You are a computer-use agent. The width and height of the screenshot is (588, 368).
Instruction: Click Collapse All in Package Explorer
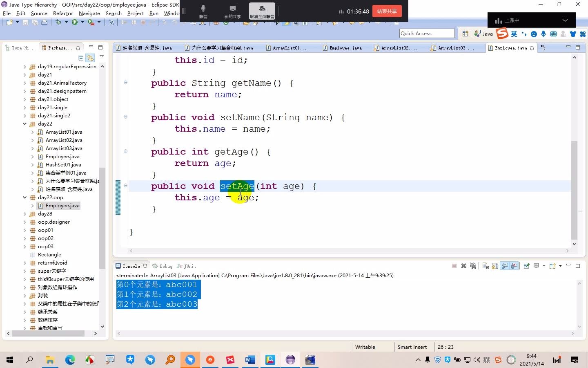pos(81,58)
